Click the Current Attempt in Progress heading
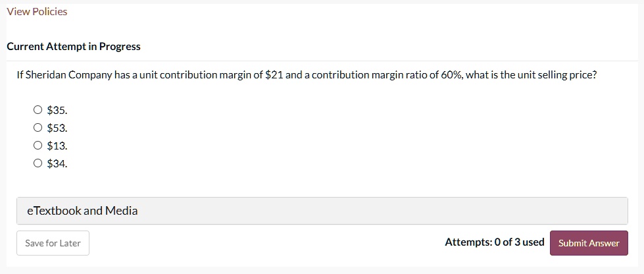This screenshot has width=644, height=274. coord(74,47)
